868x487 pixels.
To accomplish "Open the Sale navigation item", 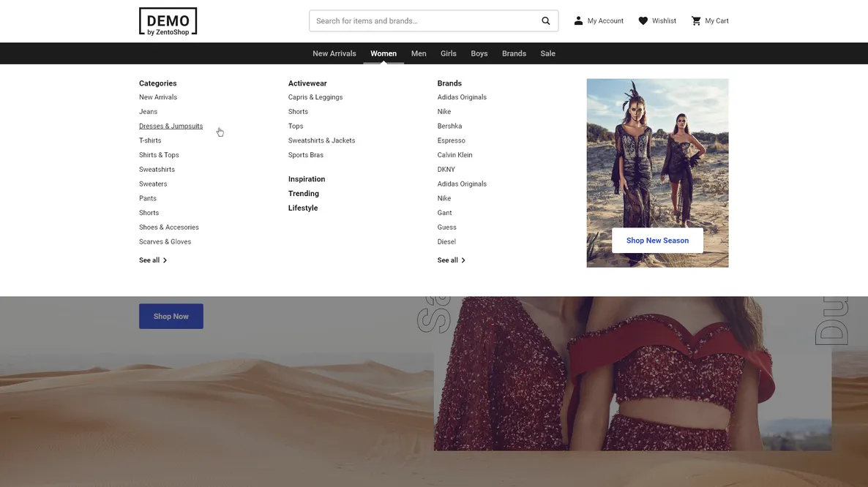I will coord(547,53).
